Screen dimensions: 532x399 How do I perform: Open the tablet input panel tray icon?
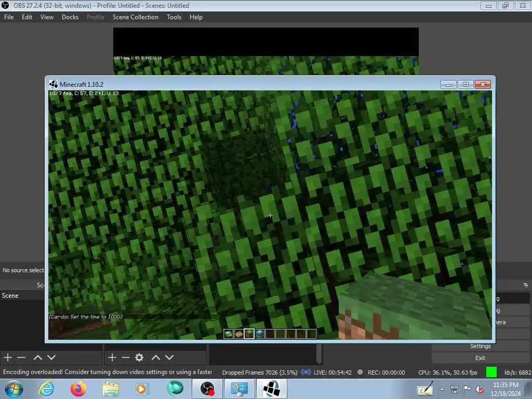[x=425, y=389]
